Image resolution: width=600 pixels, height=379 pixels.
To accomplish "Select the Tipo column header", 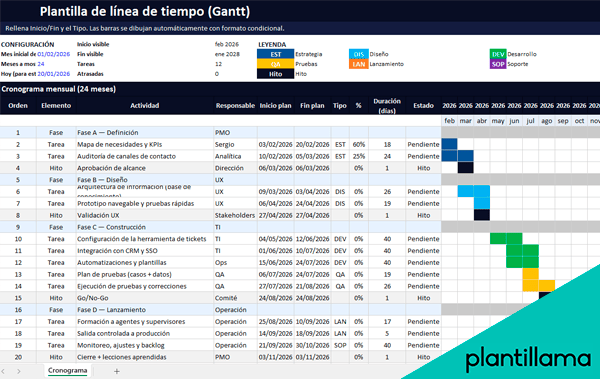I will coord(340,106).
